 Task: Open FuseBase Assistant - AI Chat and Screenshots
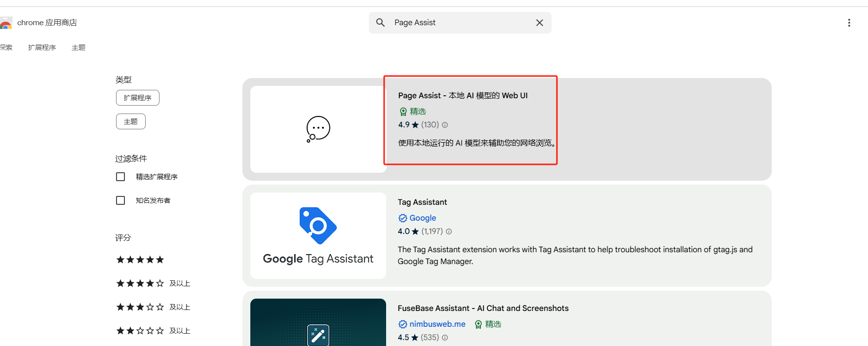(483, 308)
